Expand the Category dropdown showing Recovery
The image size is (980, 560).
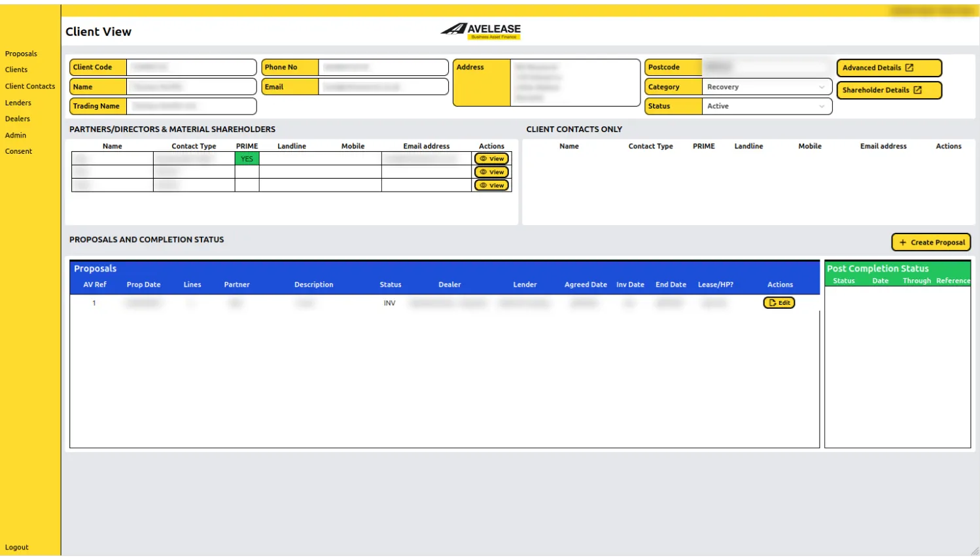(x=766, y=87)
